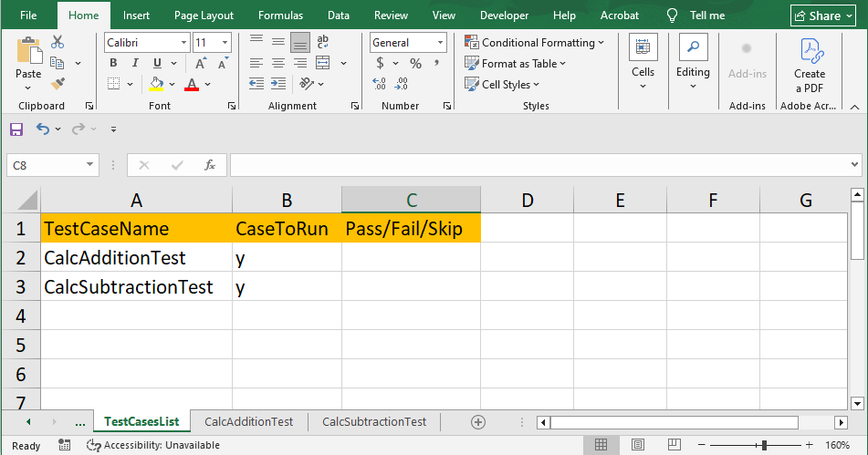868x455 pixels.
Task: Open Format as Table menu
Action: coord(516,64)
